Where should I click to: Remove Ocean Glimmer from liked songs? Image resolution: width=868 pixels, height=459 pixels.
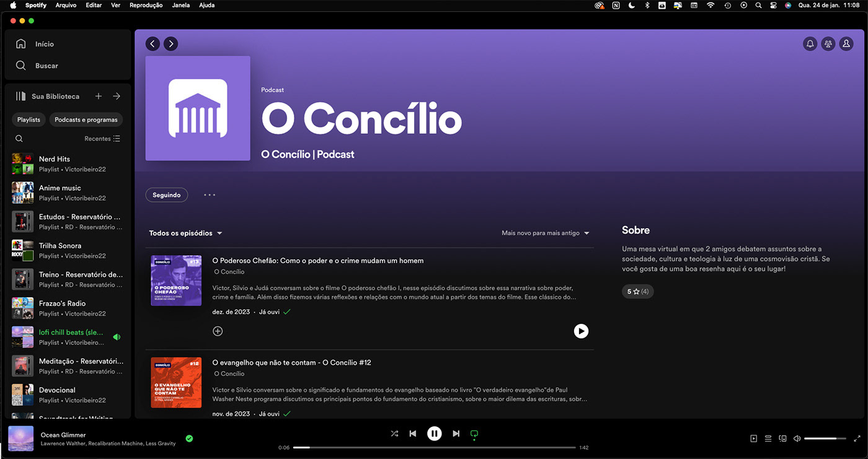(189, 439)
